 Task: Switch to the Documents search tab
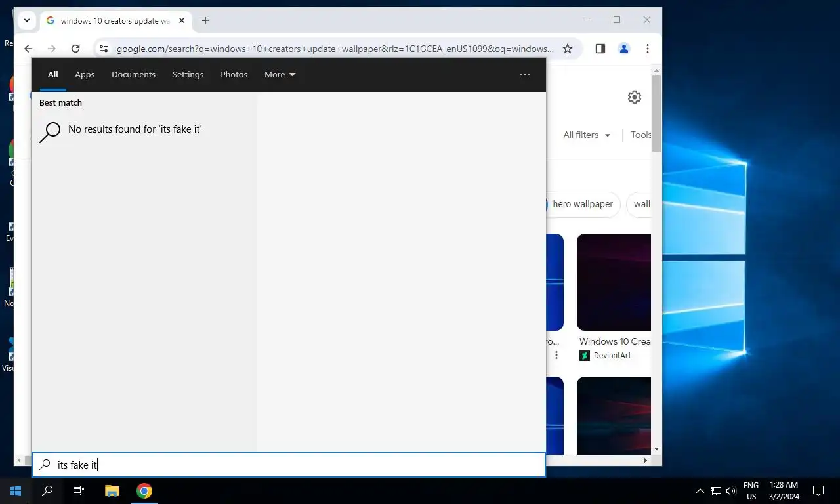coord(133,75)
